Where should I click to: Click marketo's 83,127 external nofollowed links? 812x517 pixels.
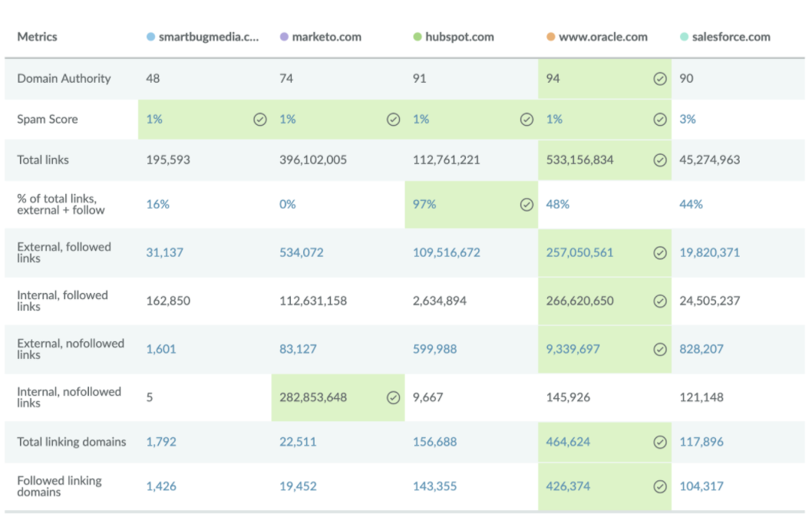click(x=296, y=349)
